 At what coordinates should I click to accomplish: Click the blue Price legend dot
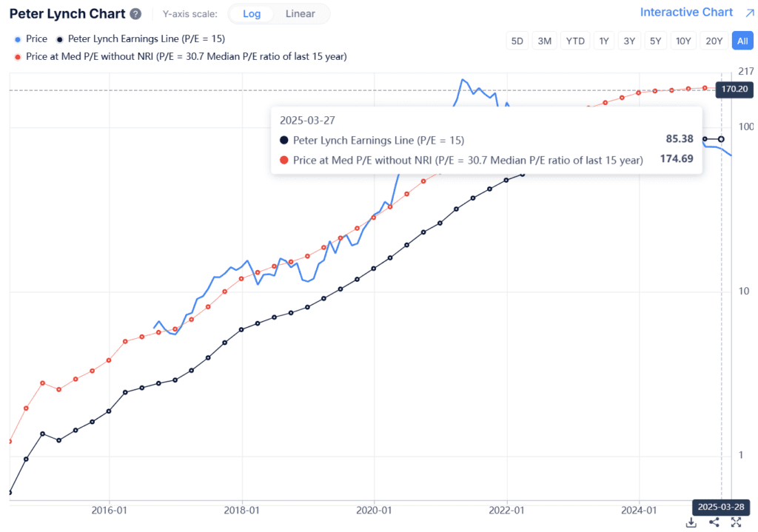click(x=17, y=39)
